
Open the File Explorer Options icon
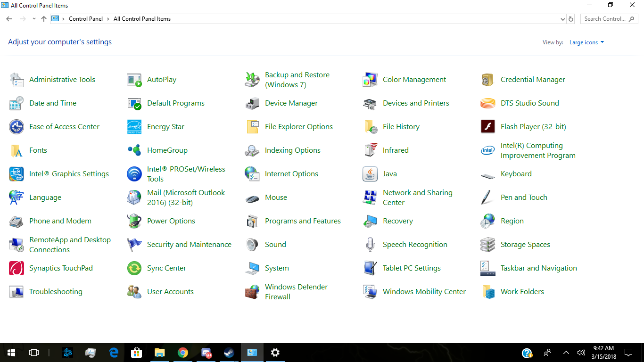252,127
